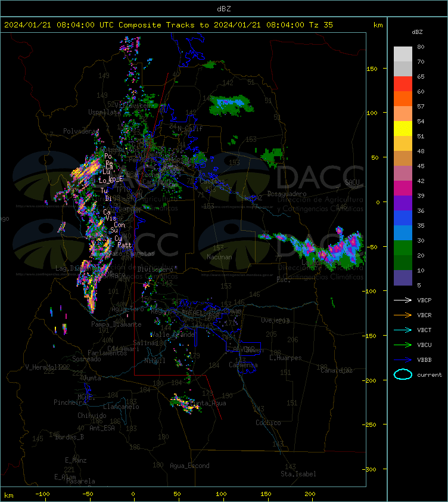
Task: Click the cyan VBCT arrow symbol
Action: (x=403, y=330)
